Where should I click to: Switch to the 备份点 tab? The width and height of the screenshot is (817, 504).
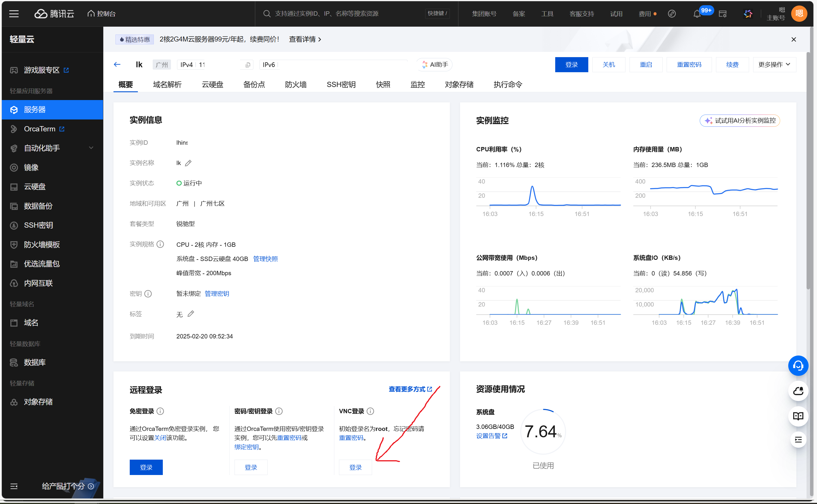(254, 85)
